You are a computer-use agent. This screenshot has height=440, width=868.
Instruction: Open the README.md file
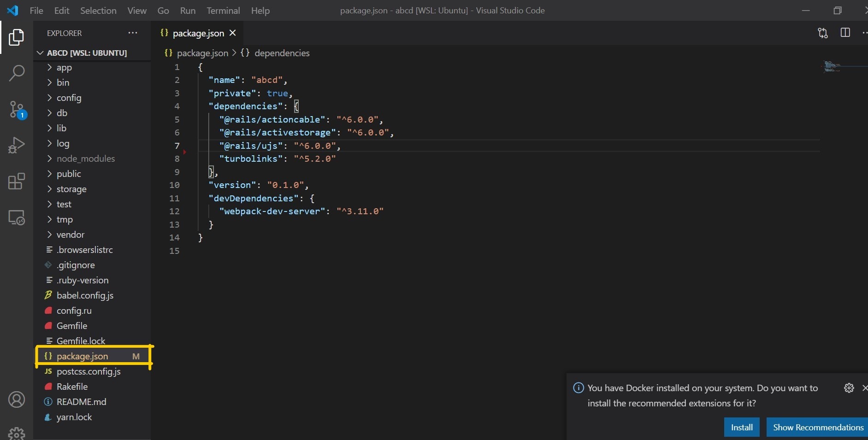pyautogui.click(x=92, y=402)
